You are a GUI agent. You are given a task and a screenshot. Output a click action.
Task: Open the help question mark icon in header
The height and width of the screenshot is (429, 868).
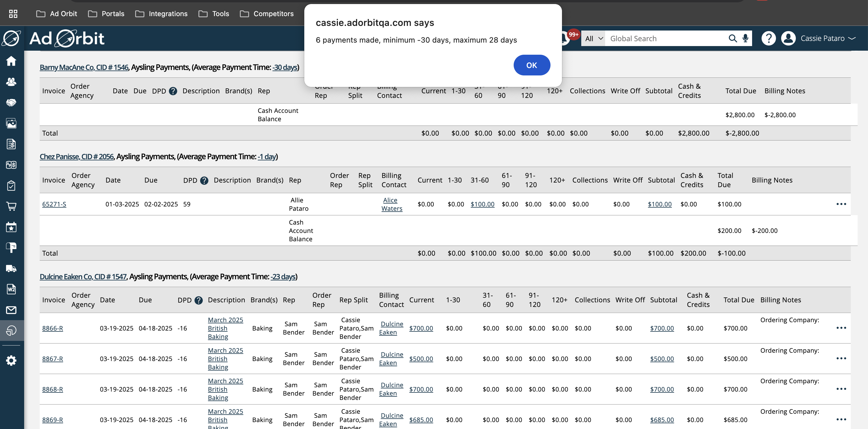[x=768, y=39]
